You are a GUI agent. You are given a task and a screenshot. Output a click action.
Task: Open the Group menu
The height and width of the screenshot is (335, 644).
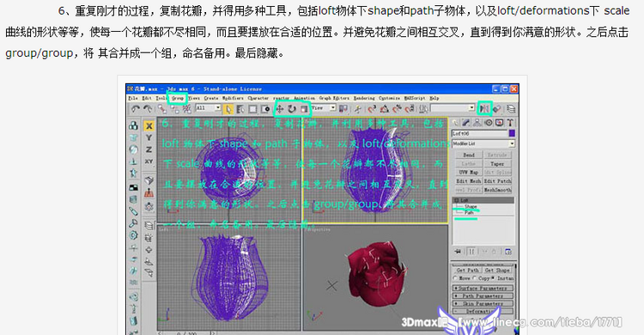click(x=178, y=98)
